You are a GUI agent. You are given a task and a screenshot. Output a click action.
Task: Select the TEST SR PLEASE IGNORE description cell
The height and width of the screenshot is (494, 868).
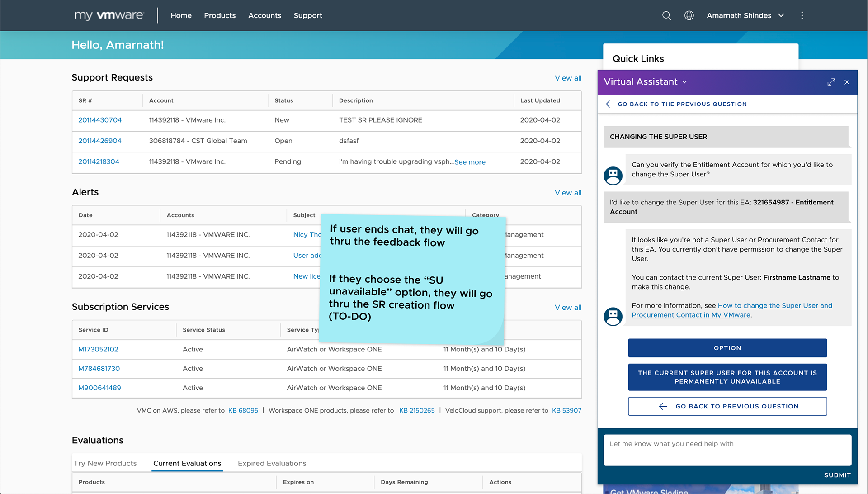coord(380,120)
